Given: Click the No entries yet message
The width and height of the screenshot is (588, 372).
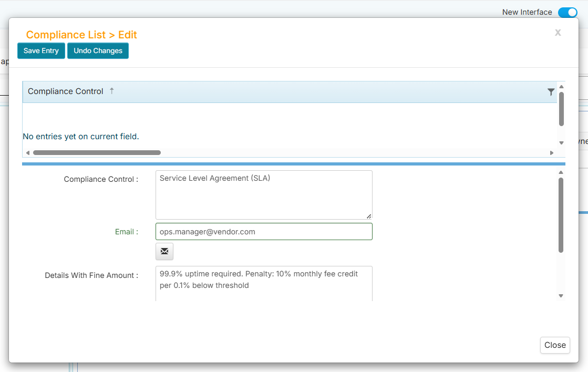Looking at the screenshot, I should tap(80, 136).
